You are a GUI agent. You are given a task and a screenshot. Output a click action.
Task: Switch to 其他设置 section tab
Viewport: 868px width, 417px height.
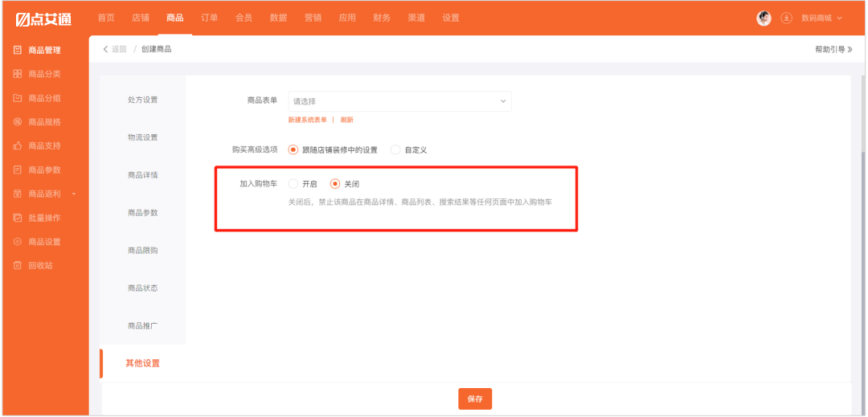[x=143, y=363]
